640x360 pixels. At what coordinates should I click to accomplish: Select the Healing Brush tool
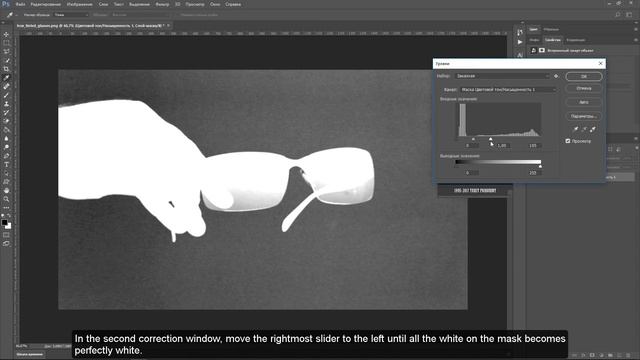pyautogui.click(x=6, y=86)
